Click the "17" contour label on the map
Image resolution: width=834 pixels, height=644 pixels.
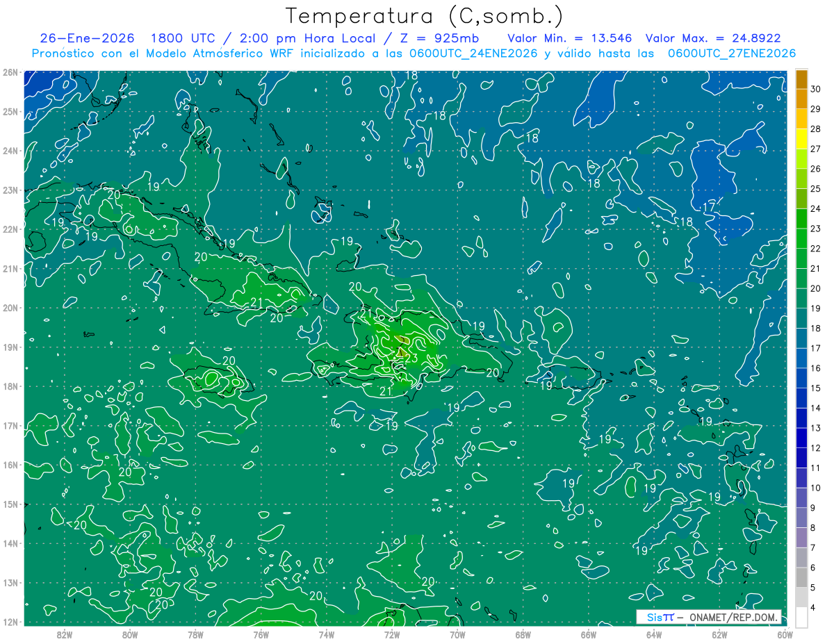pyautogui.click(x=709, y=208)
